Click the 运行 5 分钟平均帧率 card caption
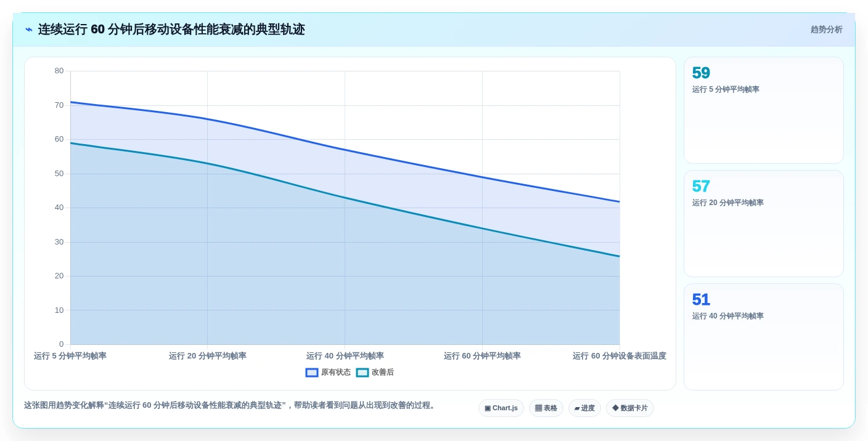The image size is (868, 441). point(726,89)
